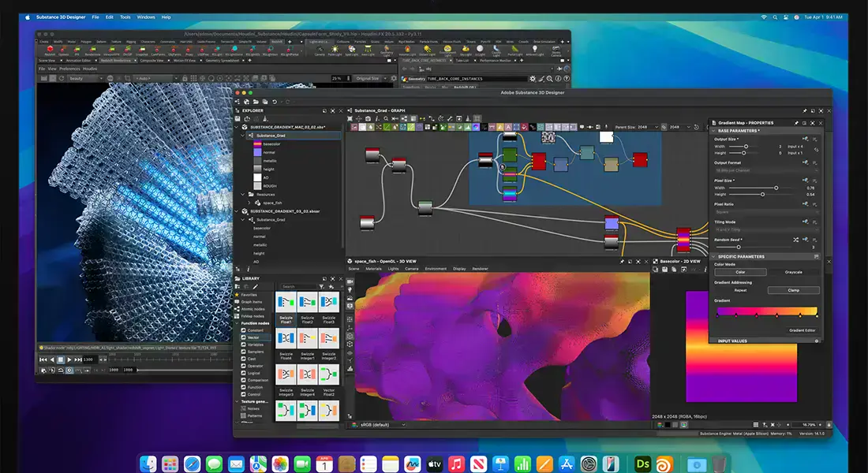
Task: Open Houdini icon in the Dock
Action: [664, 464]
